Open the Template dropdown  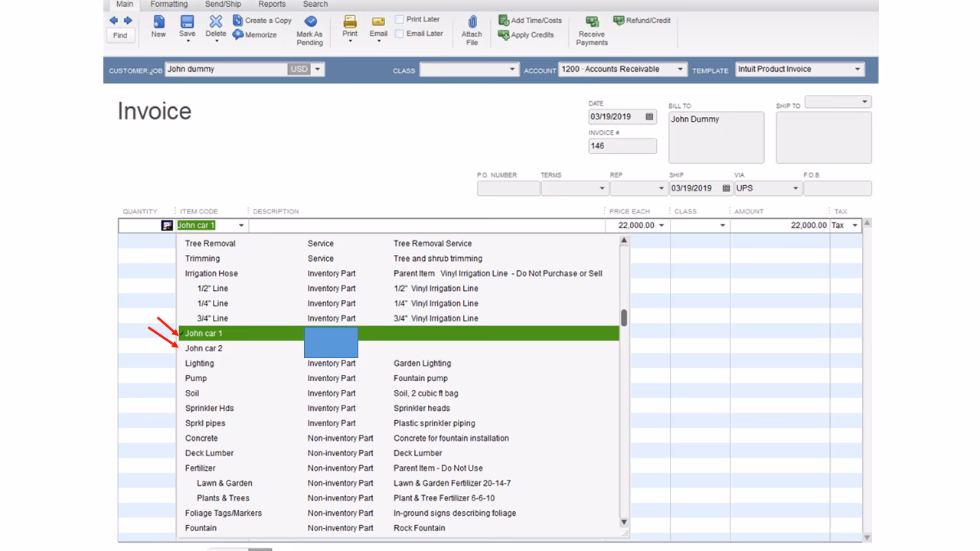coord(857,70)
